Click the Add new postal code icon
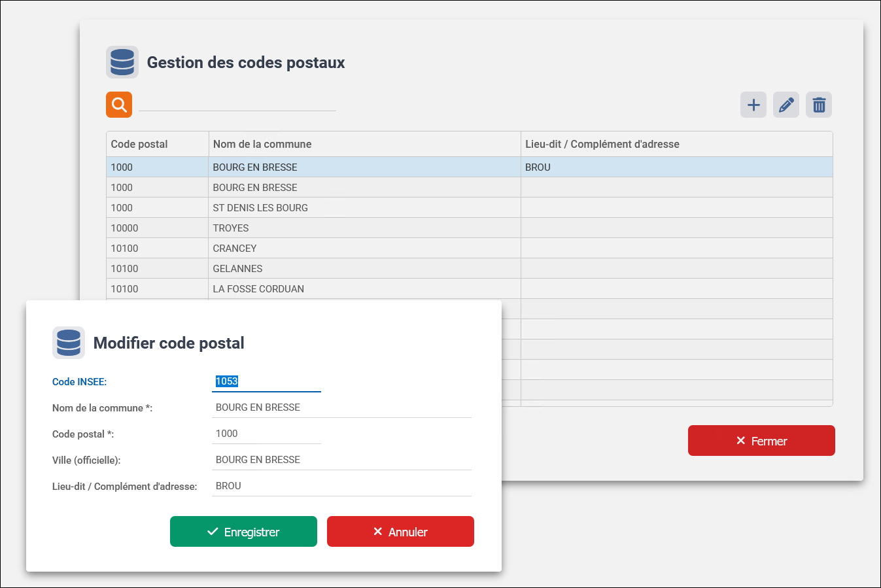 (x=753, y=105)
